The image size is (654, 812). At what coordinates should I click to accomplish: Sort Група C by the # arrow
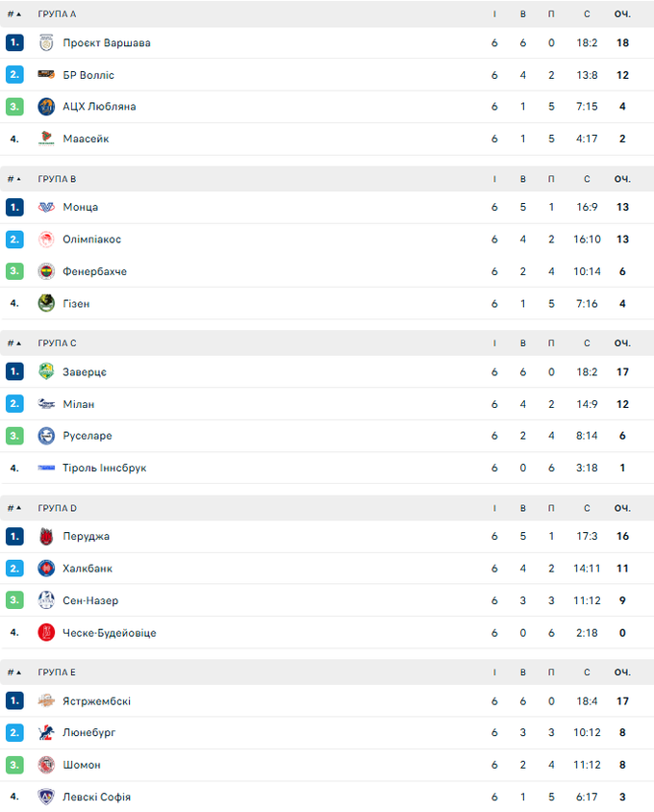pyautogui.click(x=14, y=343)
